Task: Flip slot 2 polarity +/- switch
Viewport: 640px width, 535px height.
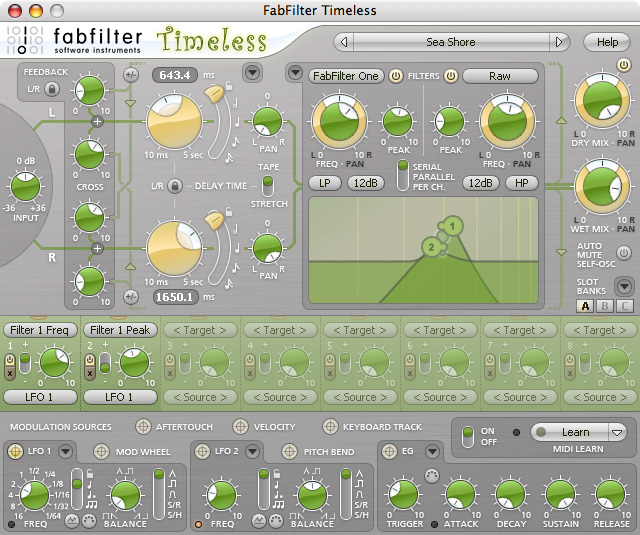Action: 105,363
